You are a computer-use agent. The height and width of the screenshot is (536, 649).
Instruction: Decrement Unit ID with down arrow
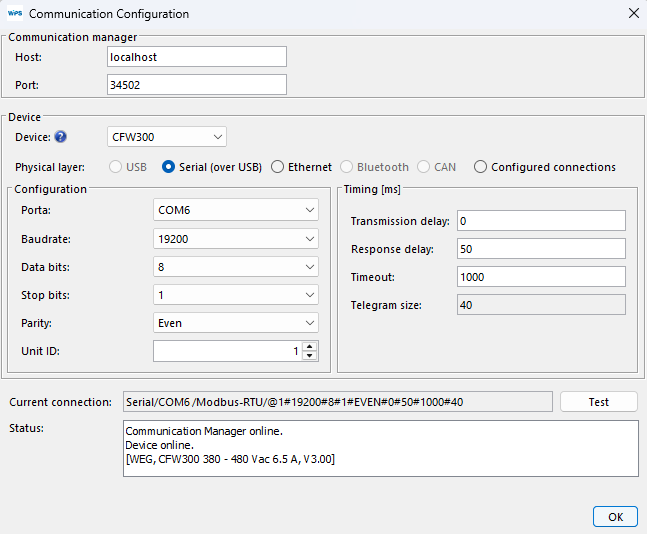click(310, 356)
